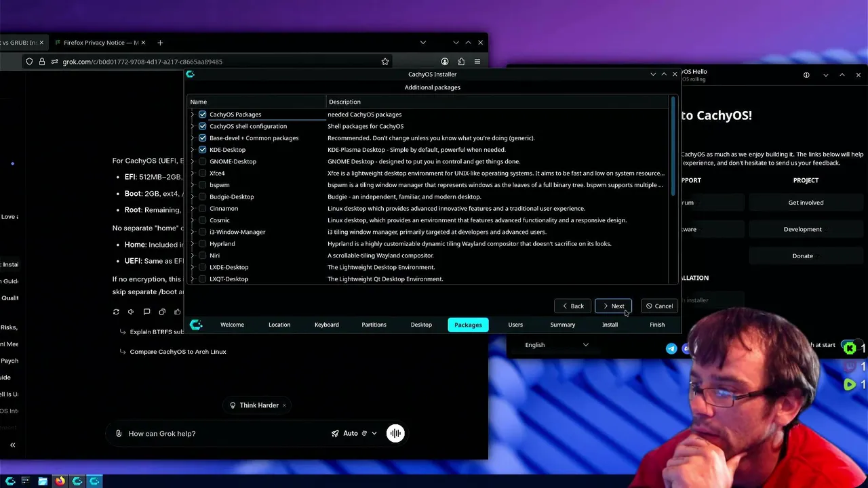Go to the Partitions installer step

point(374,325)
